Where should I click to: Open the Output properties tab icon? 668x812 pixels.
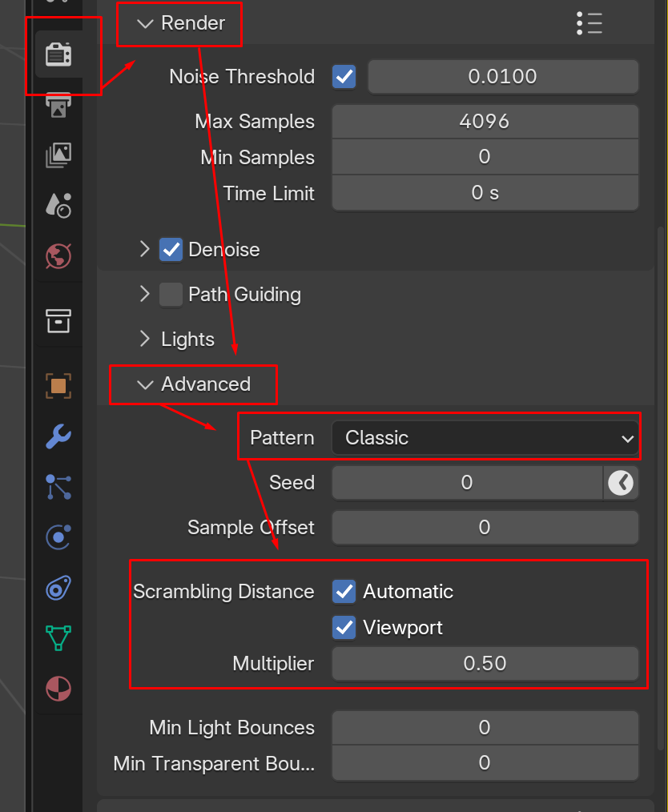click(58, 105)
